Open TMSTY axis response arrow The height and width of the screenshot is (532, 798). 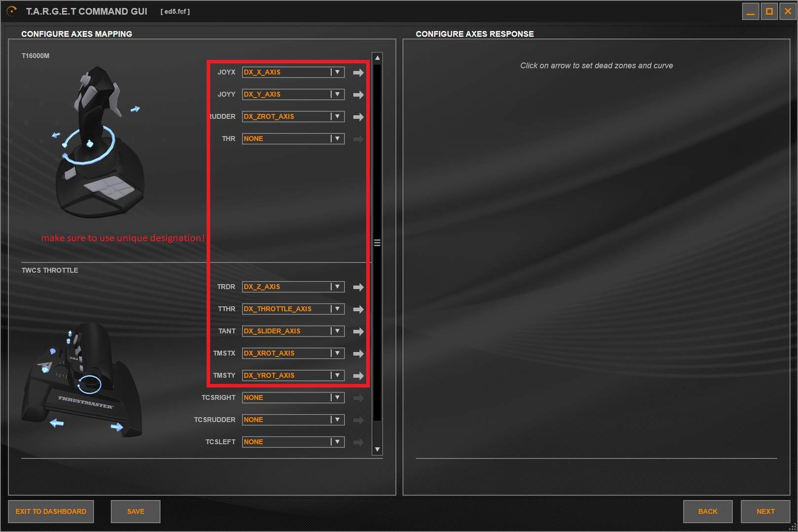[358, 375]
